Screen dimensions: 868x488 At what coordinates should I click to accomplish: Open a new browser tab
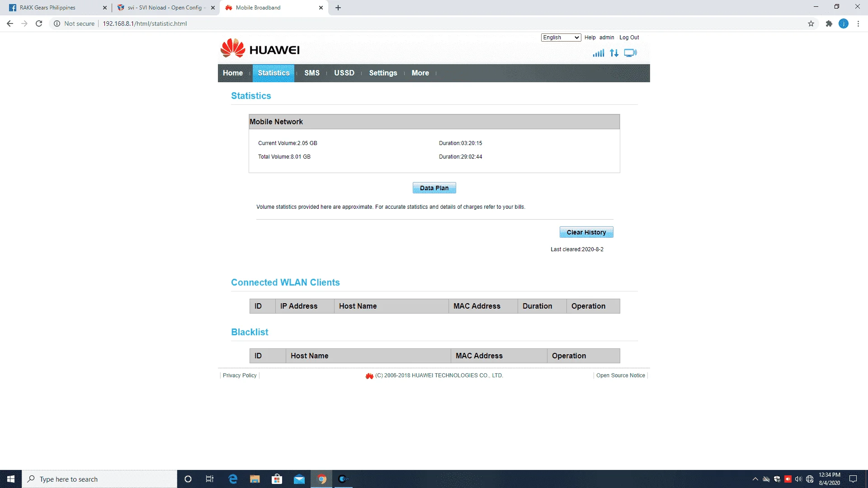[x=338, y=8]
